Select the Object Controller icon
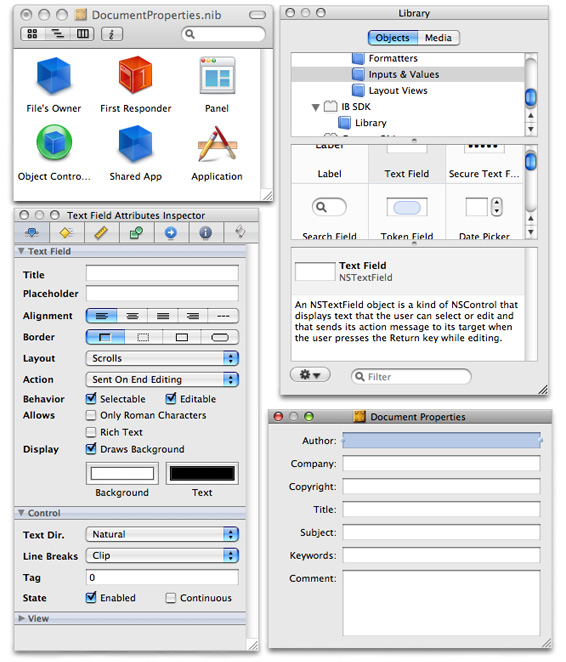The height and width of the screenshot is (662, 566). [54, 142]
